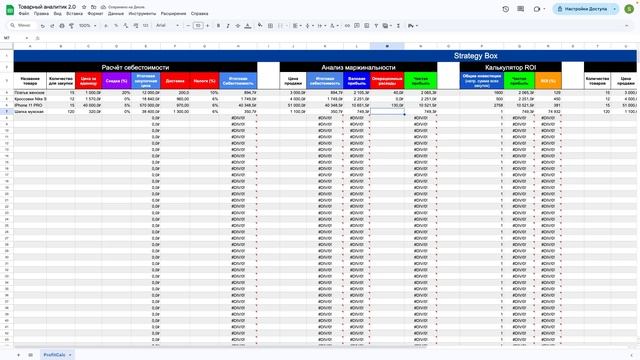Open the Расширения menu
Image resolution: width=640 pixels, height=360 pixels.
[x=173, y=13]
